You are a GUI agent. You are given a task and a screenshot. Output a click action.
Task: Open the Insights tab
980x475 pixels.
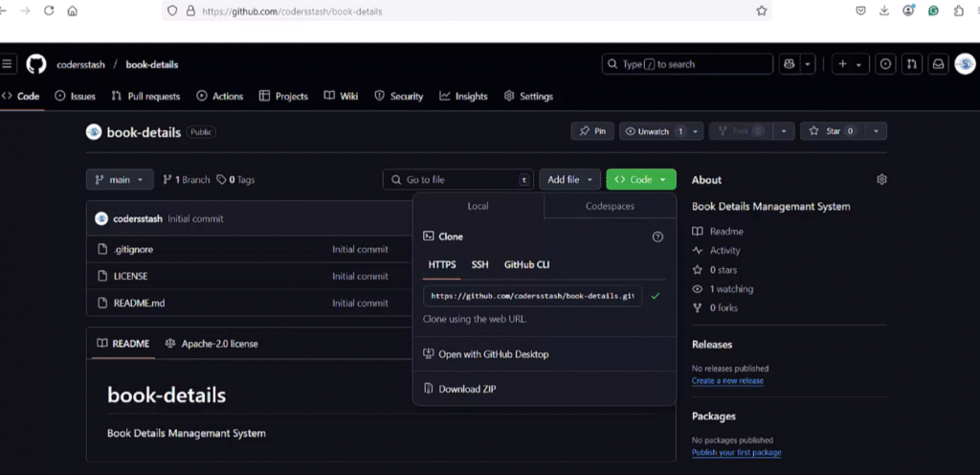click(x=463, y=97)
